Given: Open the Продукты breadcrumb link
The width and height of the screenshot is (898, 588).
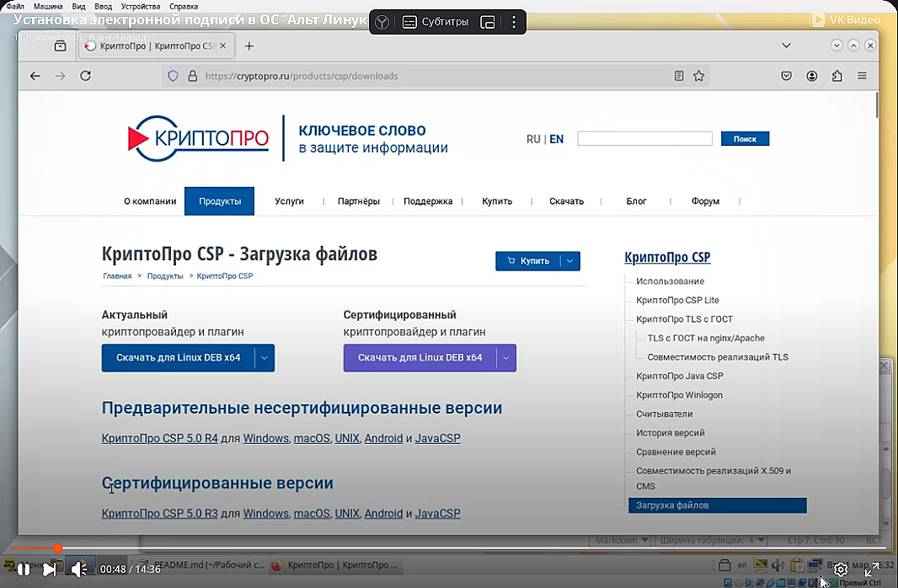Looking at the screenshot, I should [x=165, y=276].
